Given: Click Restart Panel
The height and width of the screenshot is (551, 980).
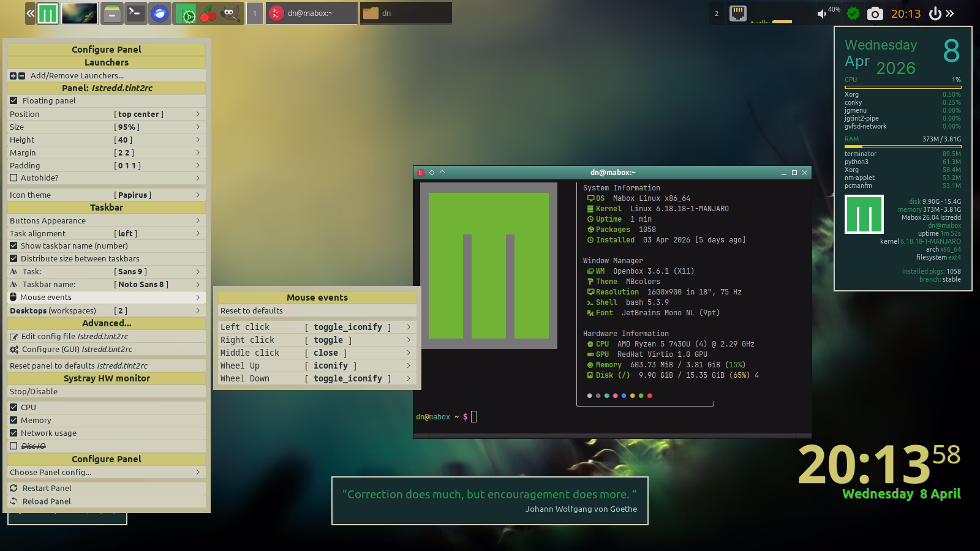Looking at the screenshot, I should pyautogui.click(x=47, y=488).
